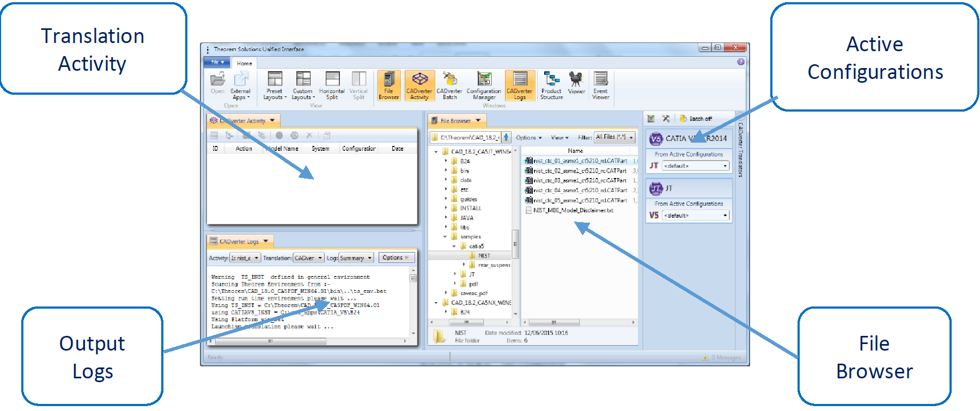Screen dimensions: 980x411
Task: Select nist_ctc_02 CATPart file
Action: point(576,171)
